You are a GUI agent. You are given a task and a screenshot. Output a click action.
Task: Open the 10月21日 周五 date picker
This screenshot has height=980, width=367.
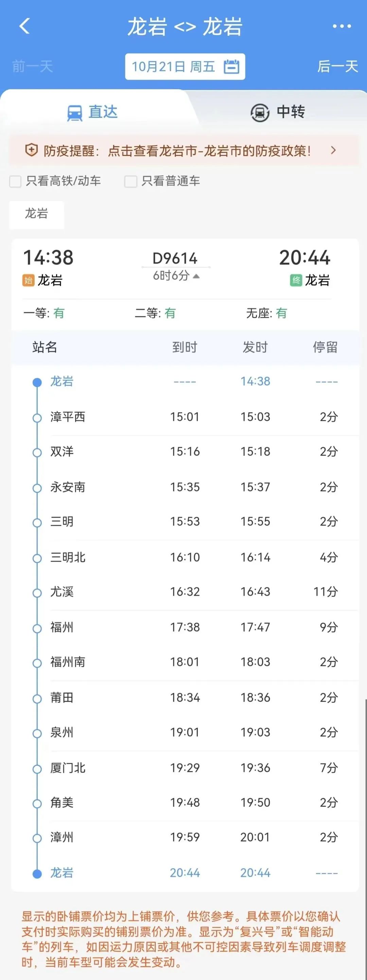[x=185, y=67]
